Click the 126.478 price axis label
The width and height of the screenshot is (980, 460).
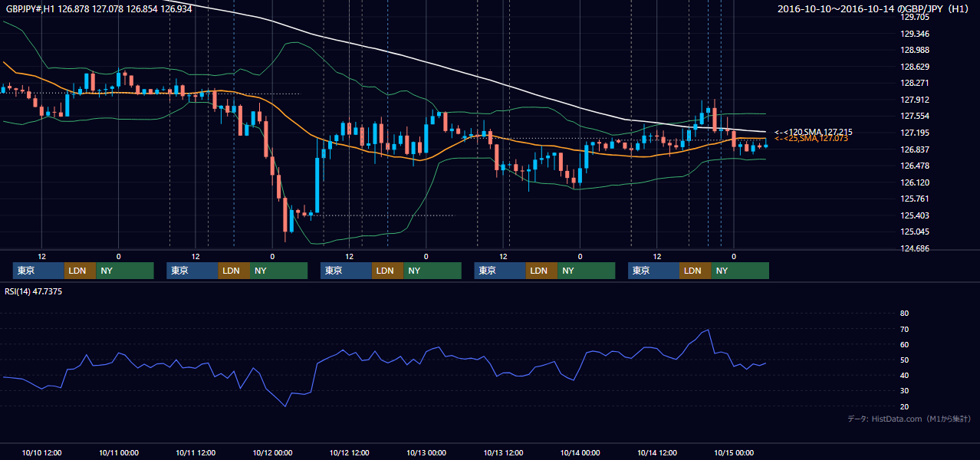[x=914, y=166]
